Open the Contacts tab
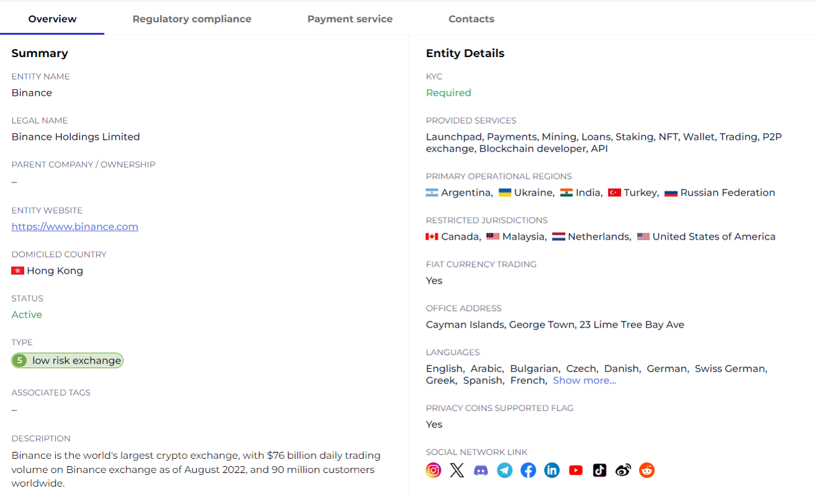Screen dimensions: 816x504 [471, 19]
